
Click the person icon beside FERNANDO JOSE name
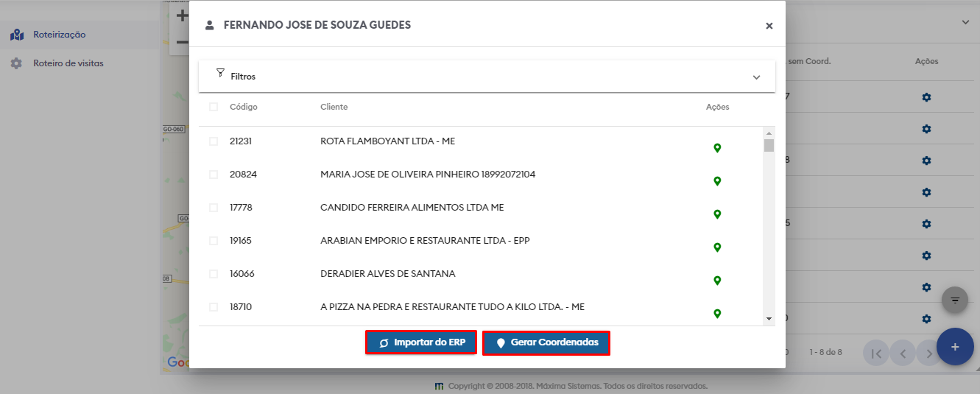tap(209, 25)
